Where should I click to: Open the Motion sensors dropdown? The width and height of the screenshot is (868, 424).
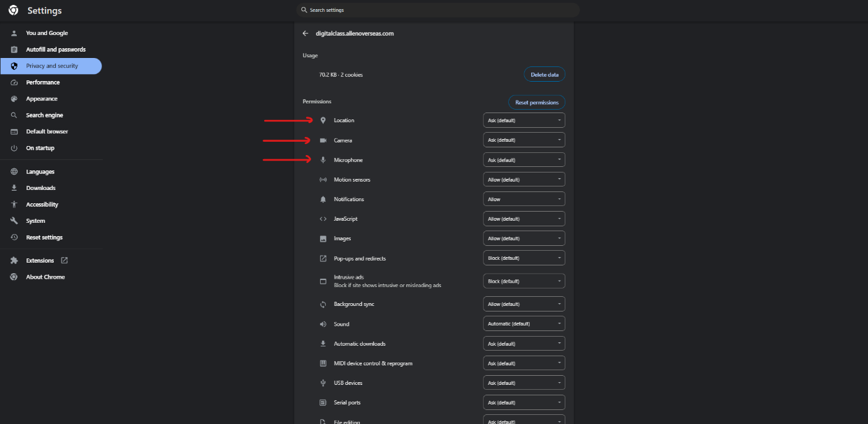[524, 180]
